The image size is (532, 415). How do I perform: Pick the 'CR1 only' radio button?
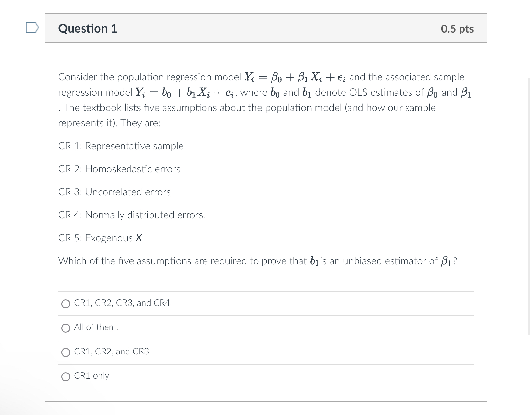66,376
